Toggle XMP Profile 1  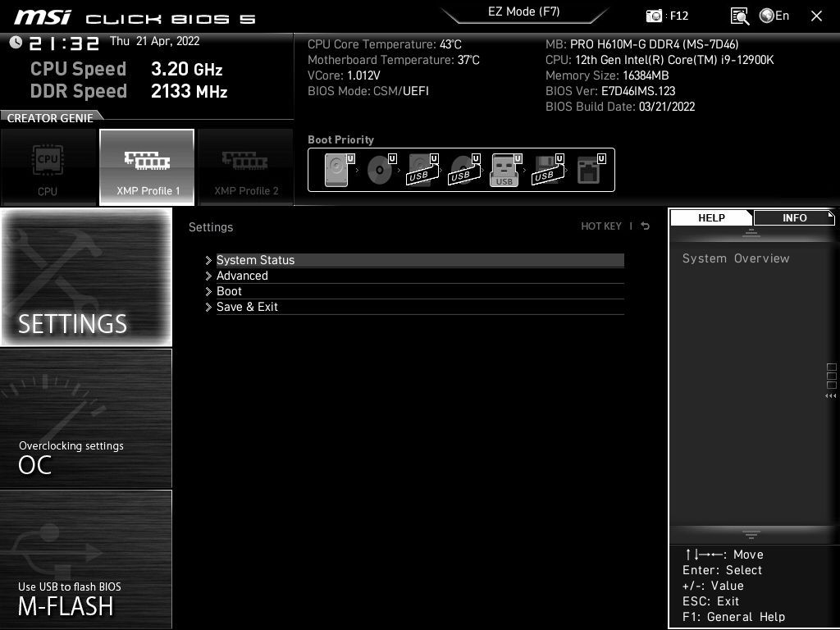click(147, 167)
